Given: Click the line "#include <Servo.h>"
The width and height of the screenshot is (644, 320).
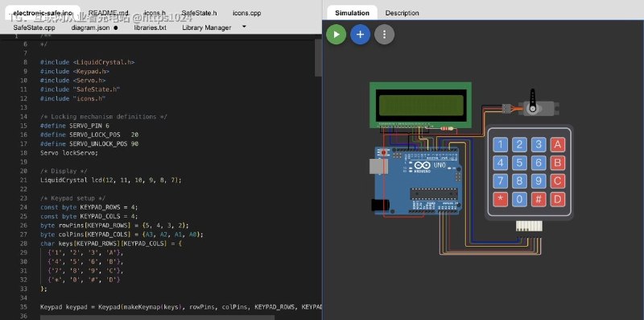Looking at the screenshot, I should tap(72, 81).
